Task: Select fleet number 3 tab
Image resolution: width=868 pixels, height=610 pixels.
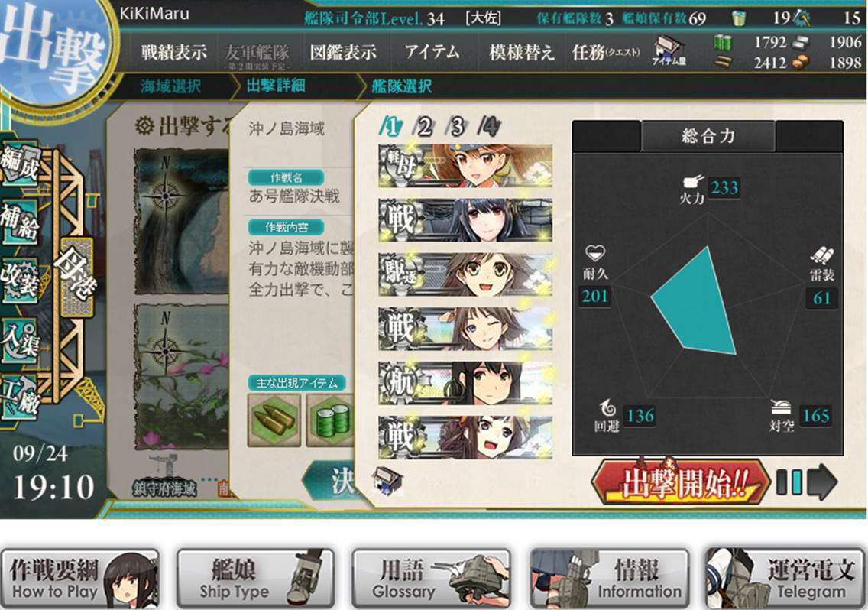Action: tap(456, 127)
